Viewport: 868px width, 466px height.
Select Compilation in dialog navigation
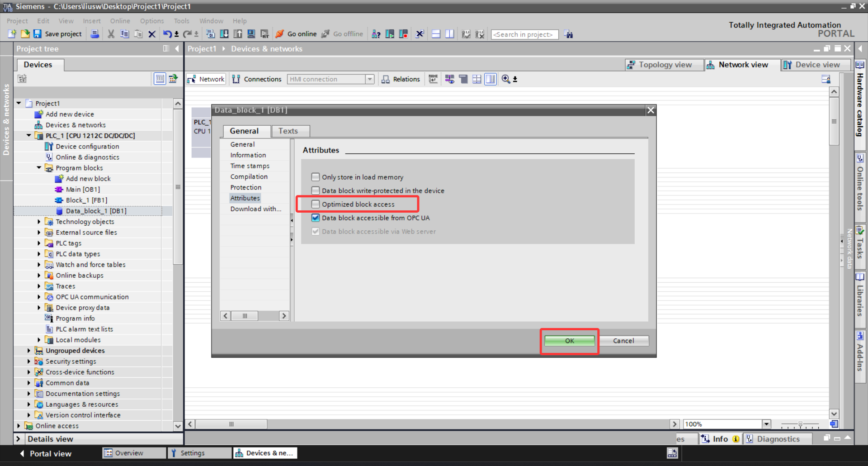249,176
